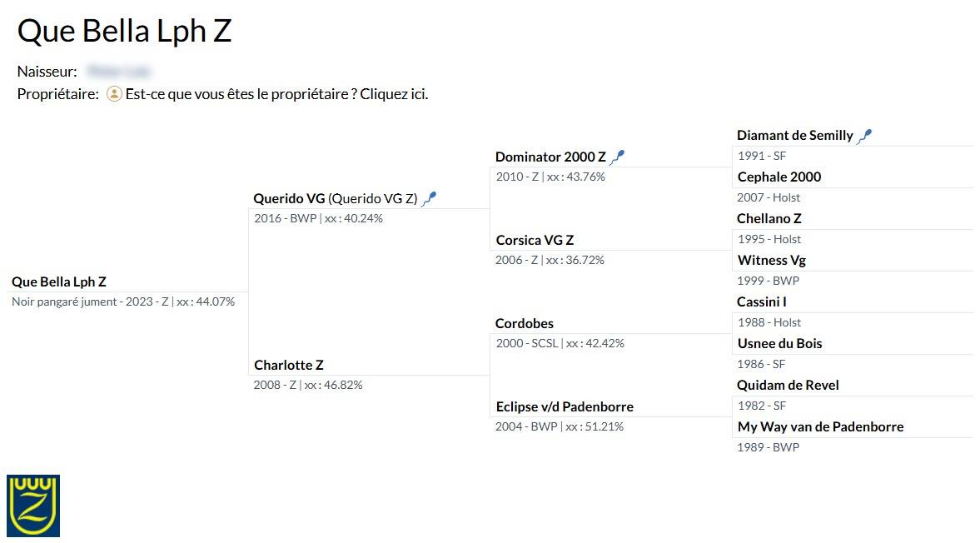Select Cassini I in pedigree tree
The width and height of the screenshot is (980, 543).
coord(761,301)
